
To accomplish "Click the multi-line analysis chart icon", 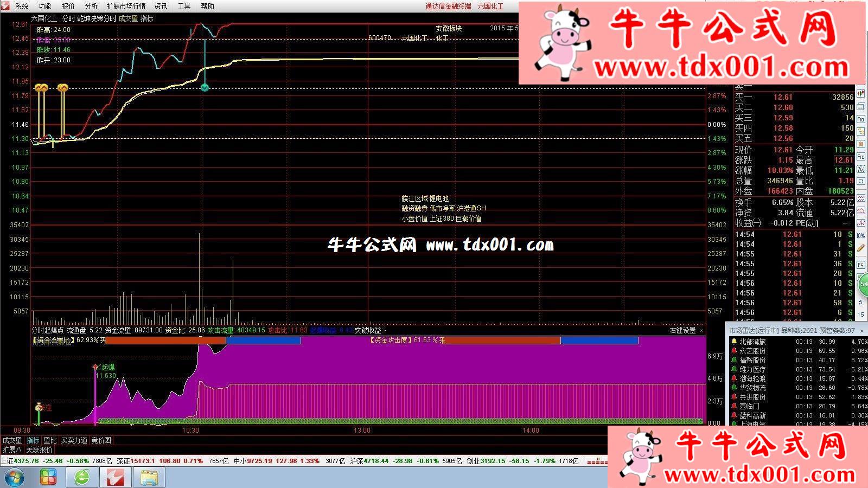I will pos(861,223).
